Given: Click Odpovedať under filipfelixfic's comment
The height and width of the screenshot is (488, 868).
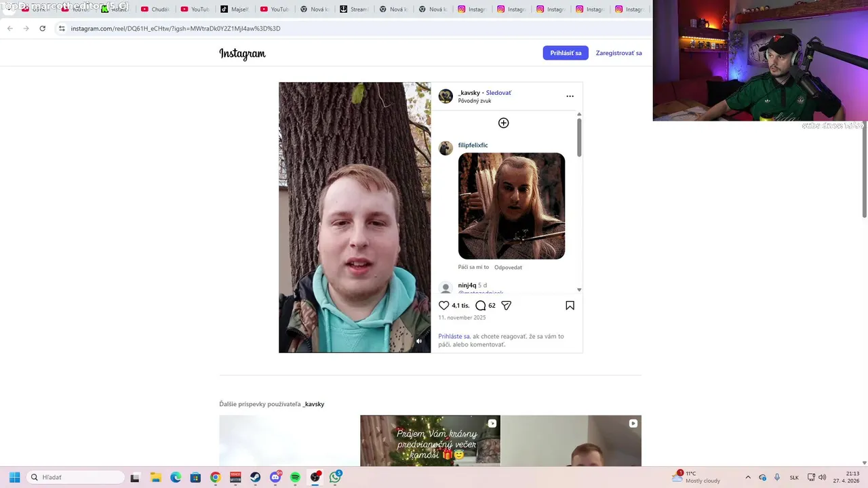Looking at the screenshot, I should pos(508,267).
